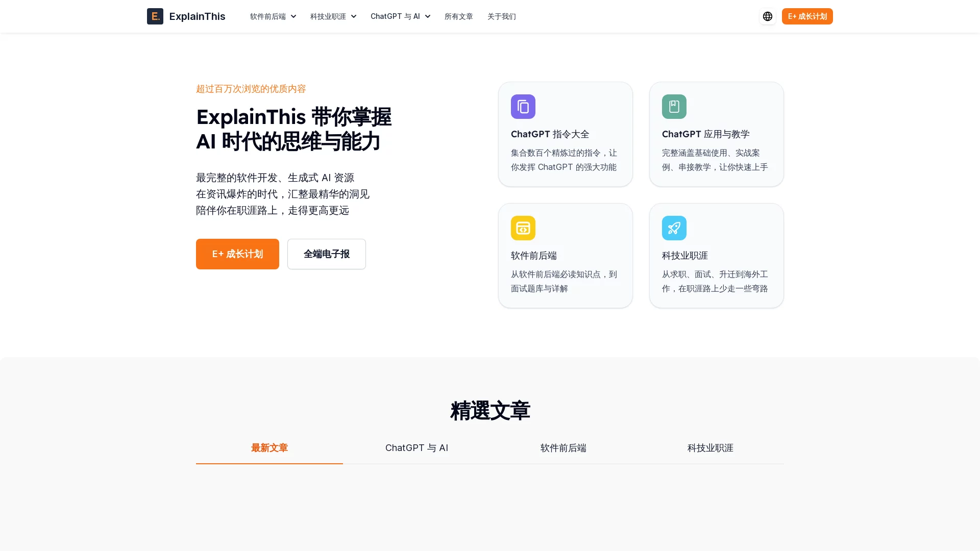Go to 所有文章 in the navbar
The height and width of the screenshot is (551, 980).
point(458,16)
